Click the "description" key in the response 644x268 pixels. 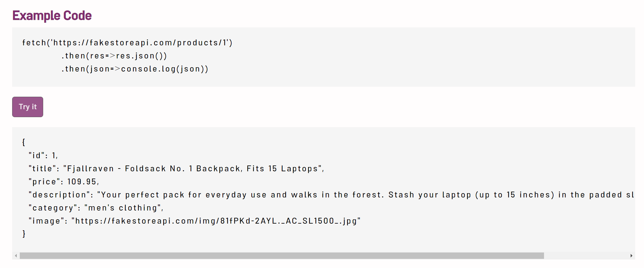(59, 195)
